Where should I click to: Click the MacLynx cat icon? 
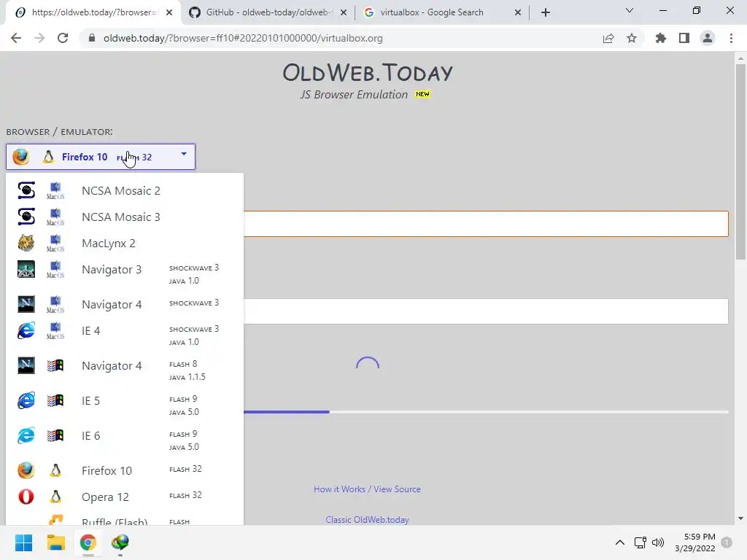tap(26, 244)
